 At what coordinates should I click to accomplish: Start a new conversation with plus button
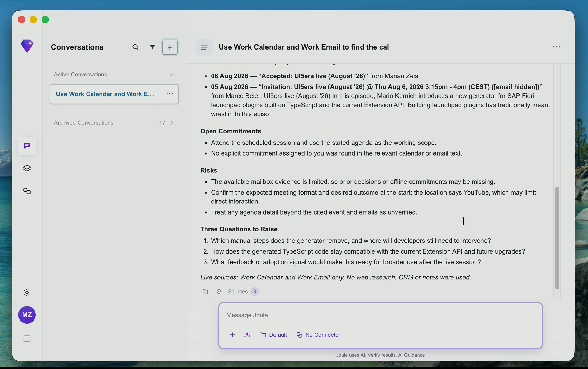point(170,47)
